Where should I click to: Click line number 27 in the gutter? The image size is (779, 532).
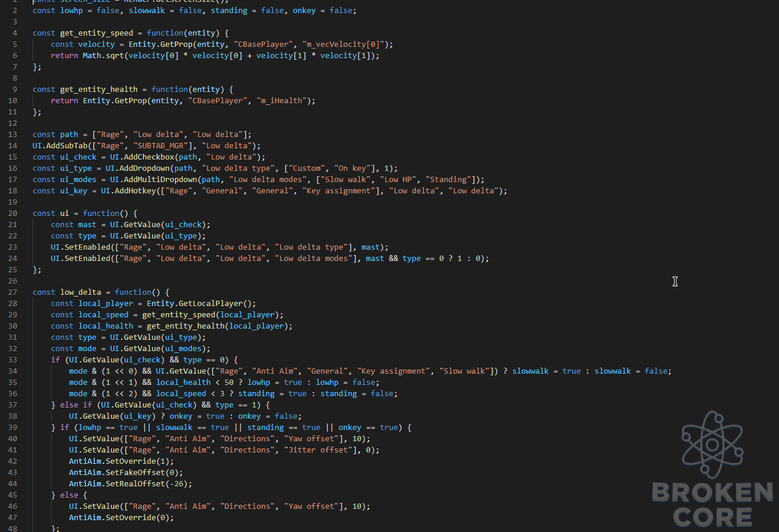click(12, 292)
